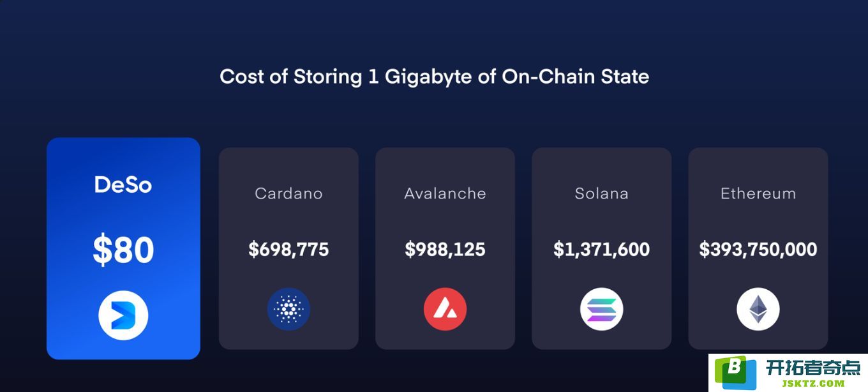Click the red Avalanche logo icon
This screenshot has height=392, width=868.
445,310
